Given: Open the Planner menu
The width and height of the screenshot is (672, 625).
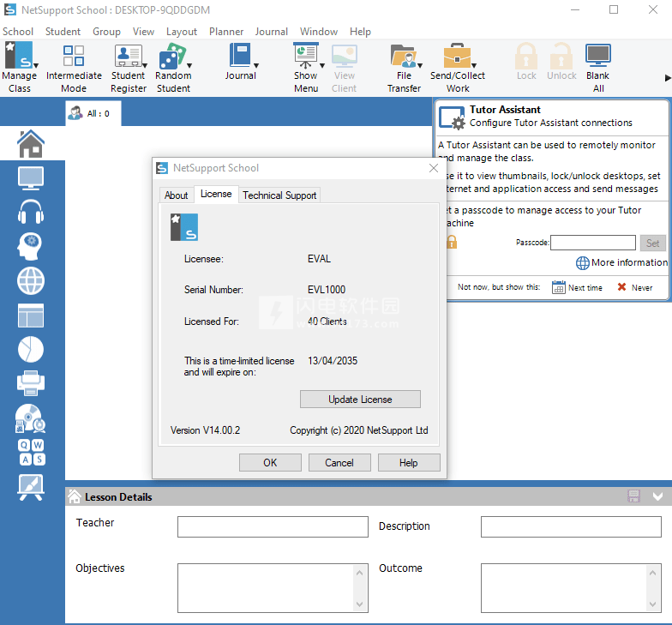Looking at the screenshot, I should click(226, 32).
